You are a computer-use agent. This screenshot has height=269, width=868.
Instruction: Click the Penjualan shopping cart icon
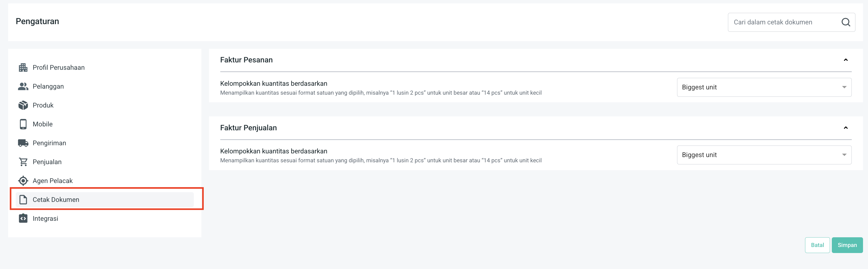pos(23,162)
